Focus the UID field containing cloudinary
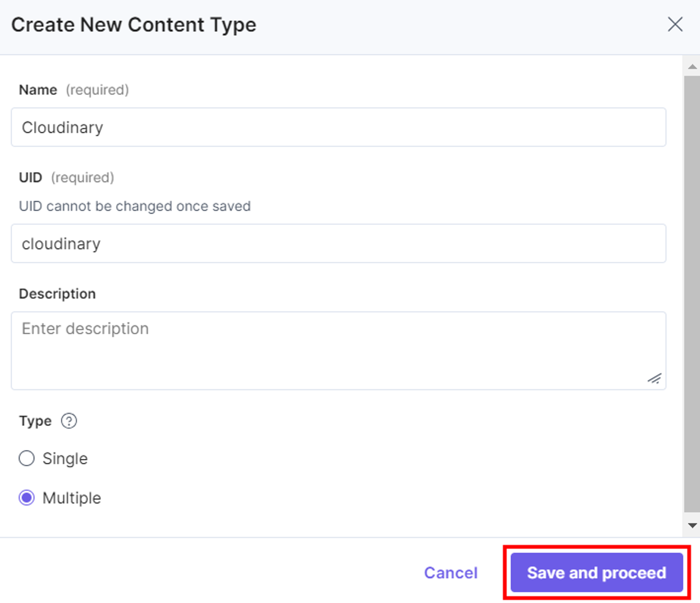This screenshot has width=700, height=603. (339, 243)
